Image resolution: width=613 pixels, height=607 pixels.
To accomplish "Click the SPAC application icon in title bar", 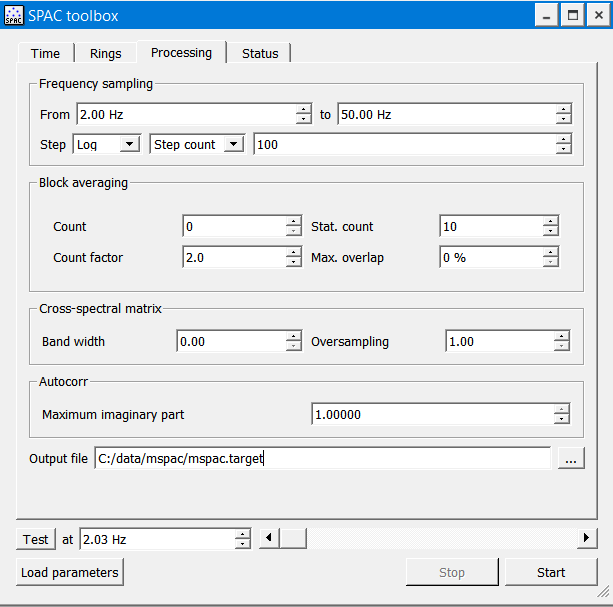I will (x=13, y=15).
